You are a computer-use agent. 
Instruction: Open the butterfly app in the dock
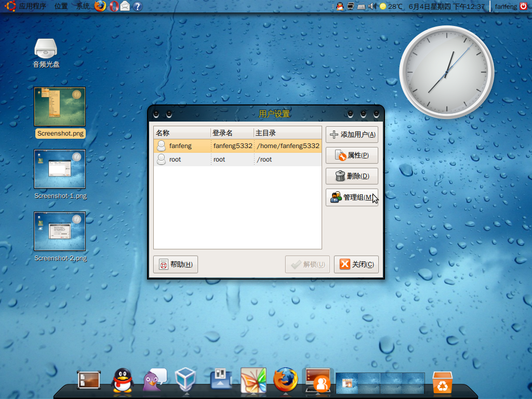coord(254,380)
